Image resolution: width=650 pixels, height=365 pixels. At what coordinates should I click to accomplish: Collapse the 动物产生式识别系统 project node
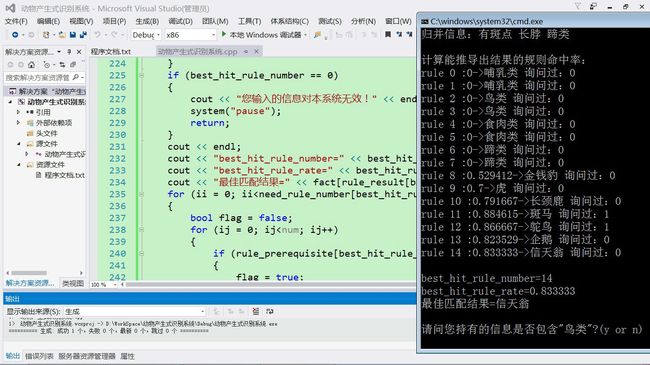click(x=10, y=102)
